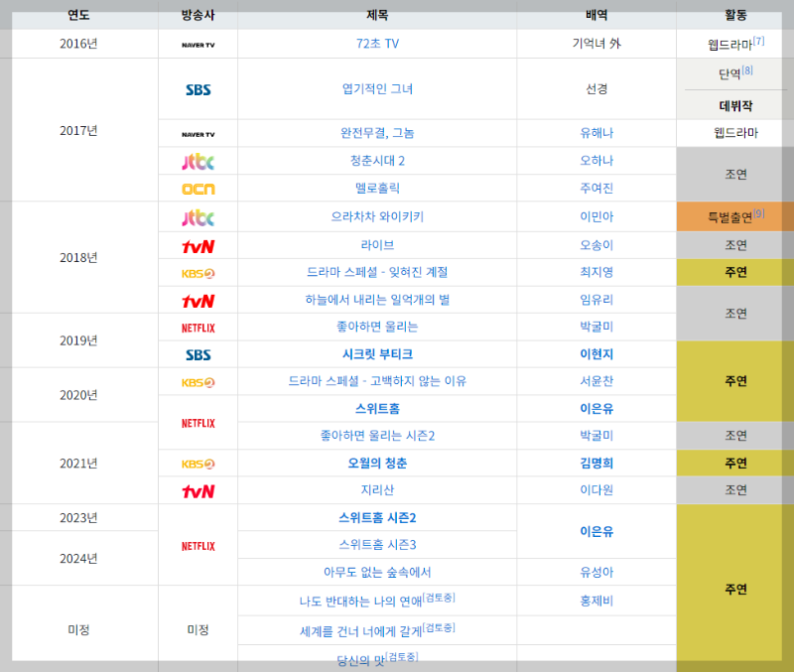Click the NAVER TV logo in the 2016 row

coord(198,45)
